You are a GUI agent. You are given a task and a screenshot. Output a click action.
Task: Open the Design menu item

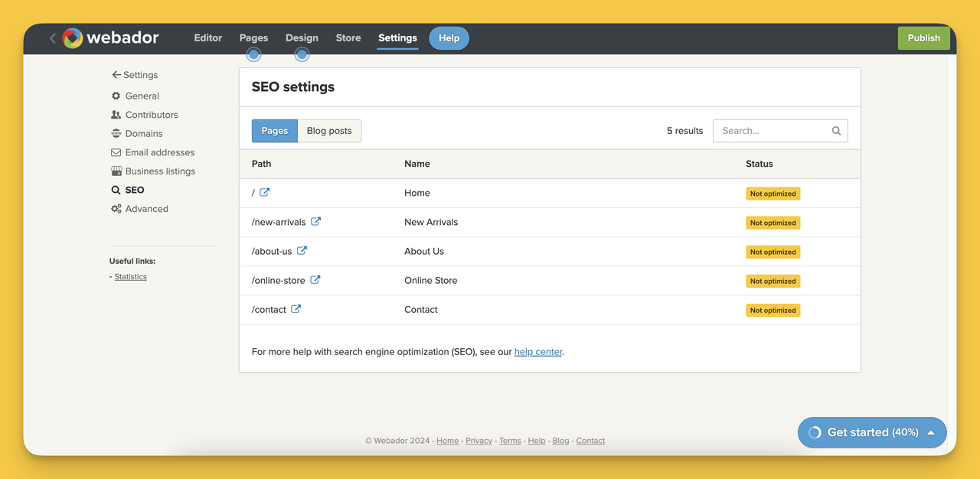coord(302,37)
